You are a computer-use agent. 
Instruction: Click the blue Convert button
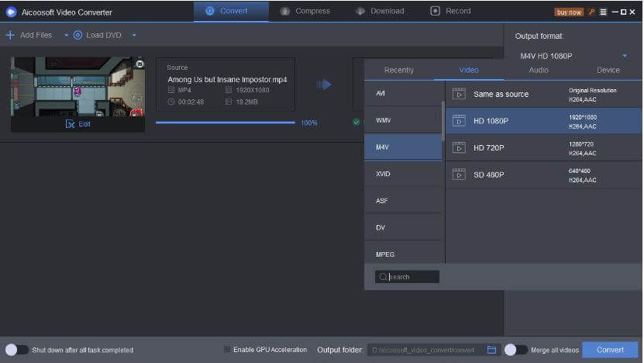[610, 350]
